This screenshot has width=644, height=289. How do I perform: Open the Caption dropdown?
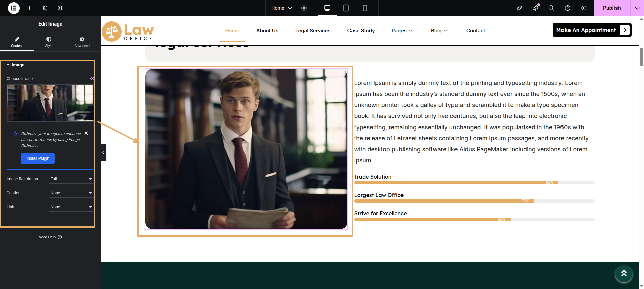71,193
